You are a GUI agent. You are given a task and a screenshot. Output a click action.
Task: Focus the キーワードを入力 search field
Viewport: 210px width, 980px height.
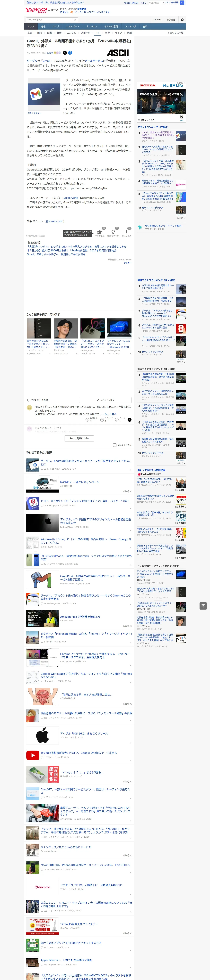49,20
